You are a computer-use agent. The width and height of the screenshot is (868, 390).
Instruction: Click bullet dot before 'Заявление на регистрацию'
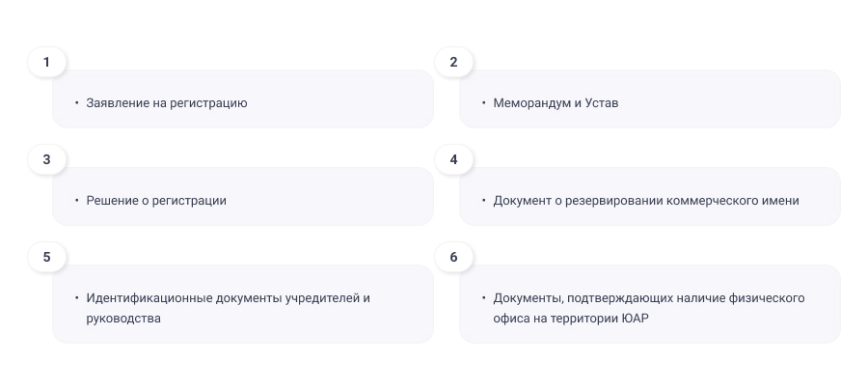pos(76,102)
